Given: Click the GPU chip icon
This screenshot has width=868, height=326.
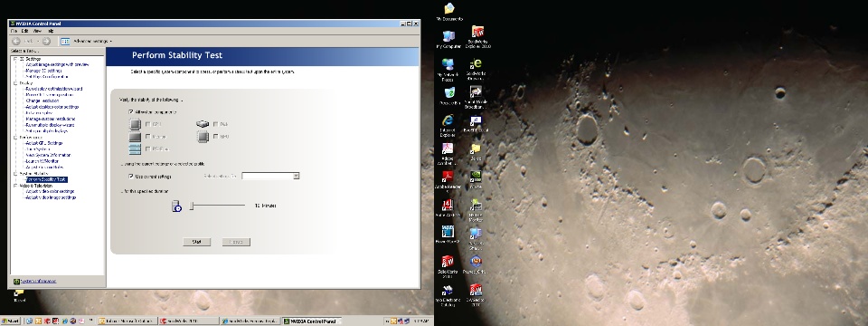Looking at the screenshot, I should (203, 137).
